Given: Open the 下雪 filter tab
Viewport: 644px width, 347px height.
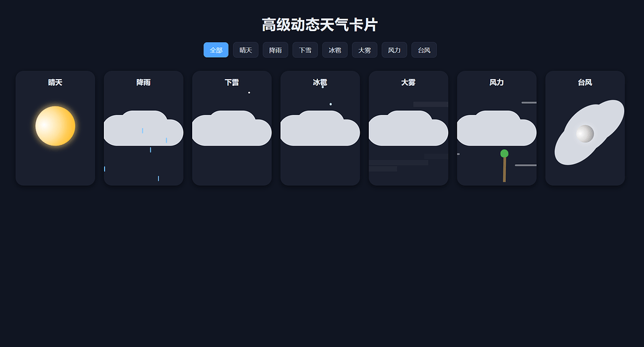Looking at the screenshot, I should [305, 50].
